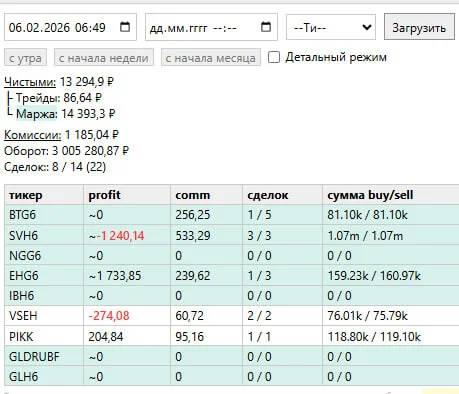459x394 pixels.
Task: Click the 81.10k / 81.10k sum cell
Action: [x=391, y=215]
